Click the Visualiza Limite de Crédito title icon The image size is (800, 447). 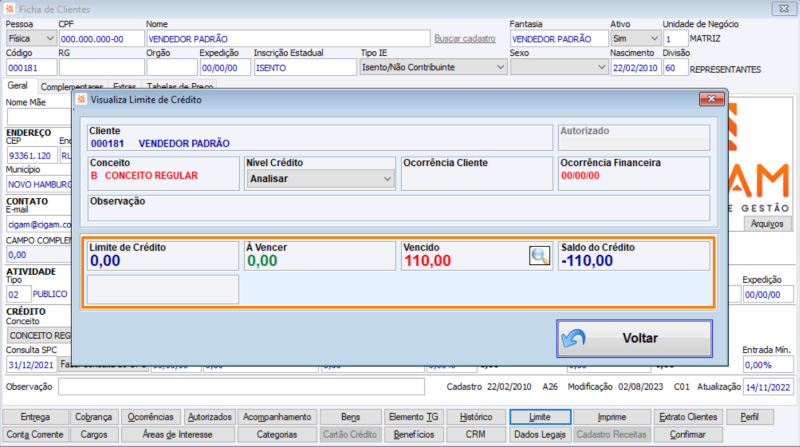click(82, 99)
